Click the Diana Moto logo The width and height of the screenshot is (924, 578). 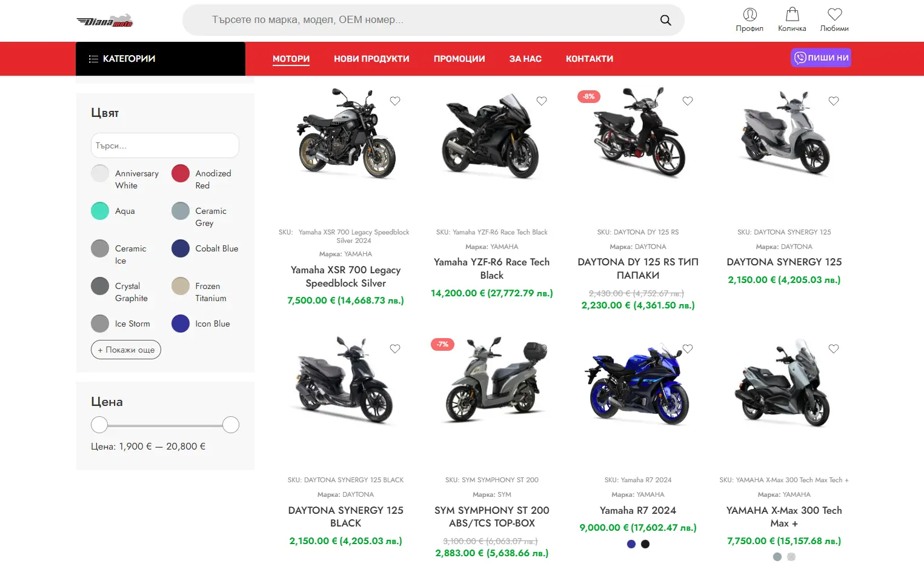pos(105,21)
